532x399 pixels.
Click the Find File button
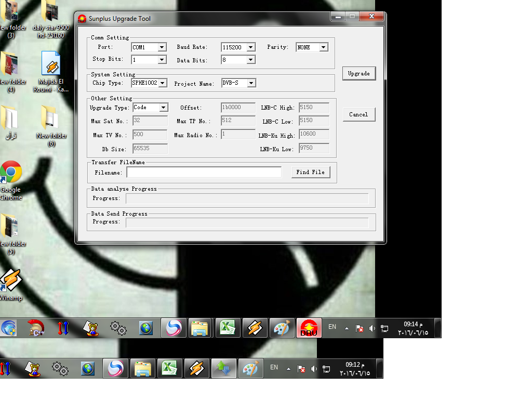(x=311, y=172)
